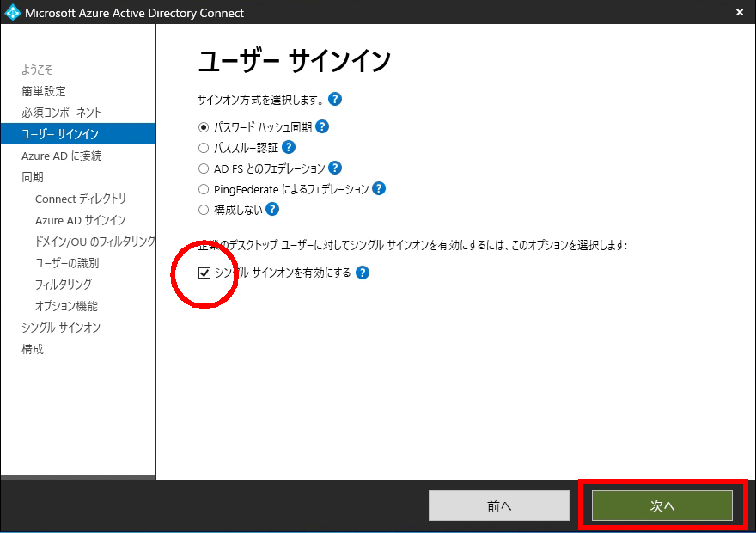The height and width of the screenshot is (533, 756).
Task: Open シングル サインオン step in sidebar
Action: [x=61, y=327]
